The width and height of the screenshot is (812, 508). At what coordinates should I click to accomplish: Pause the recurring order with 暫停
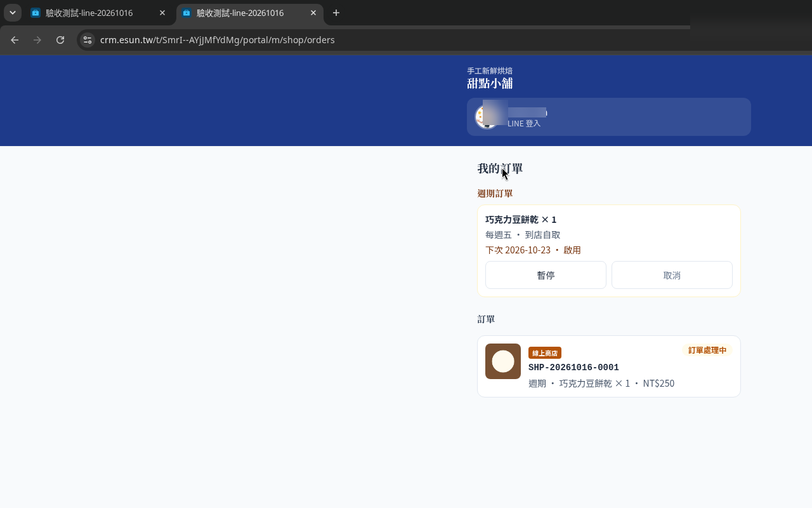[546, 275]
